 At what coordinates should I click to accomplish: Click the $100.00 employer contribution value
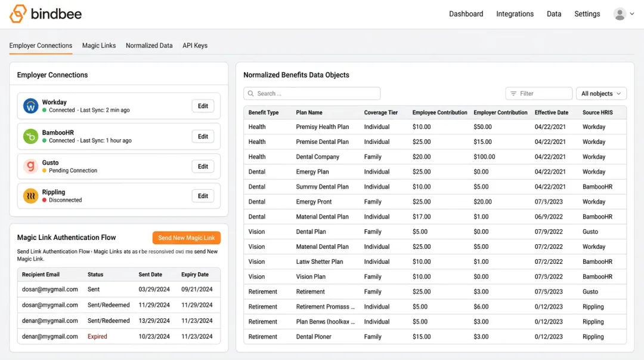(x=484, y=157)
